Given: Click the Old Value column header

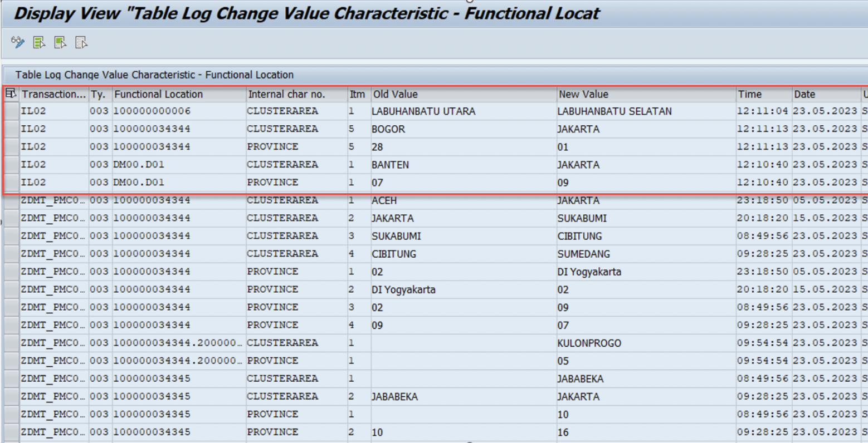Looking at the screenshot, I should (395, 94).
